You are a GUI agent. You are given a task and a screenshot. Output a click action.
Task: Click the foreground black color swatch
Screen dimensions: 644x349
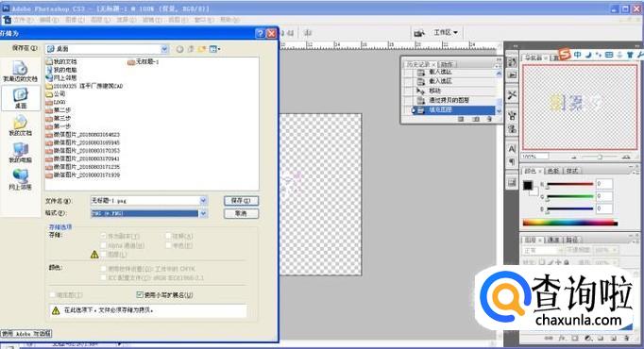point(528,186)
